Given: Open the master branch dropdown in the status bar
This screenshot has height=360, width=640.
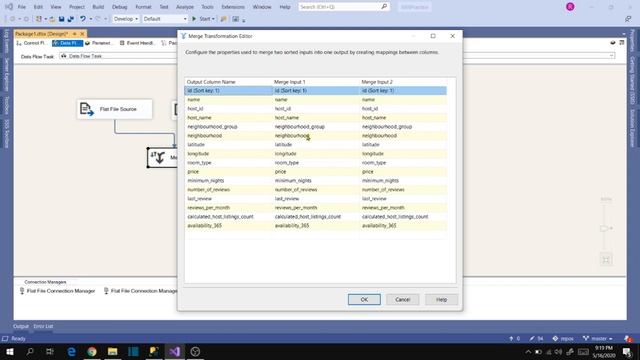Looking at the screenshot, I should click(598, 338).
